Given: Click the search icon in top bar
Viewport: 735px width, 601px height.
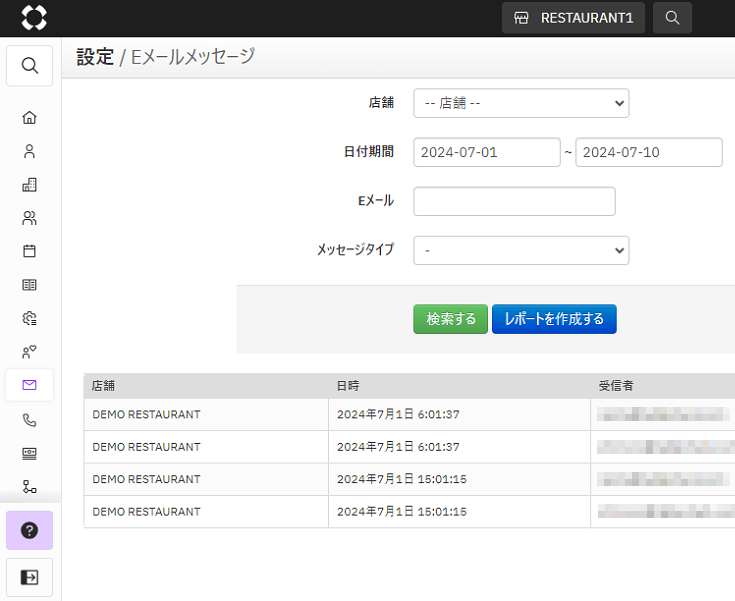Looking at the screenshot, I should [672, 18].
